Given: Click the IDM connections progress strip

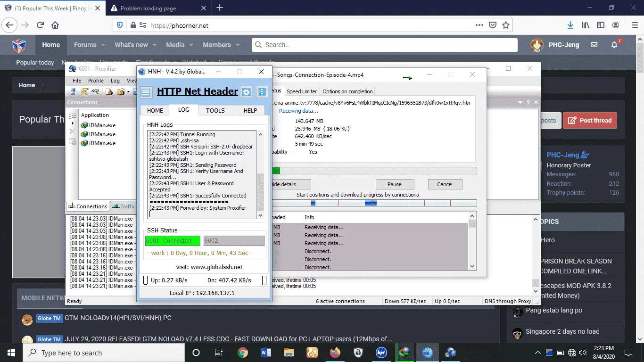Looking at the screenshot, I should click(374, 203).
